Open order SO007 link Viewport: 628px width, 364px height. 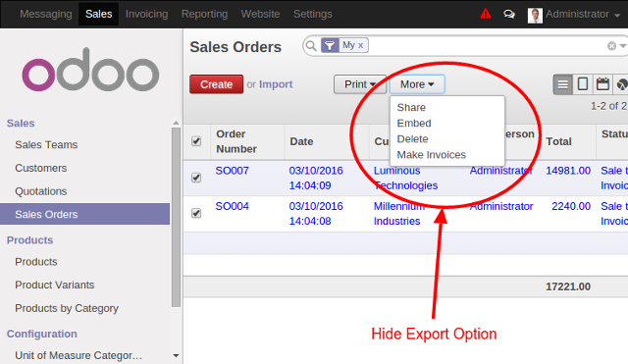coord(232,171)
